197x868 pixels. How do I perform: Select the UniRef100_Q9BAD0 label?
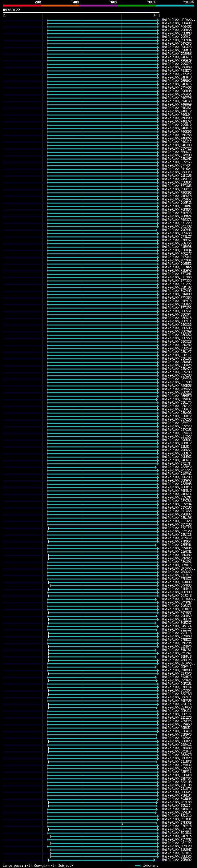(177, 860)
